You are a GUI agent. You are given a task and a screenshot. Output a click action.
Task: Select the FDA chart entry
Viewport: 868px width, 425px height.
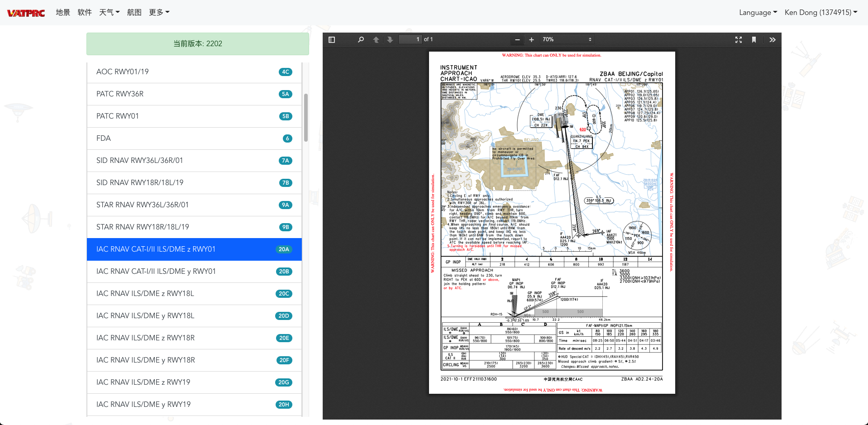point(194,138)
